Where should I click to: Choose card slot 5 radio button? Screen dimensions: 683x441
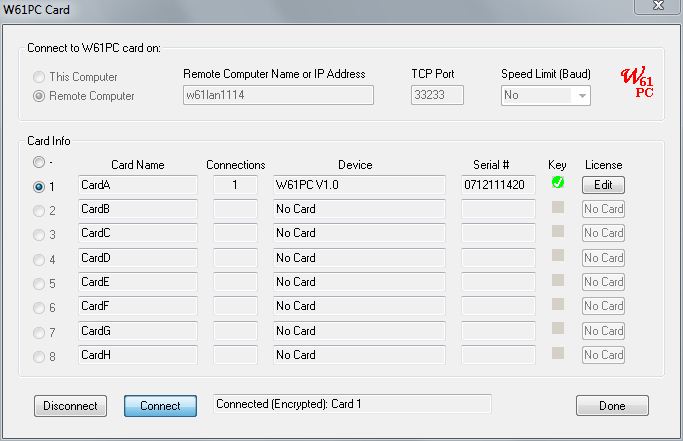pos(39,284)
